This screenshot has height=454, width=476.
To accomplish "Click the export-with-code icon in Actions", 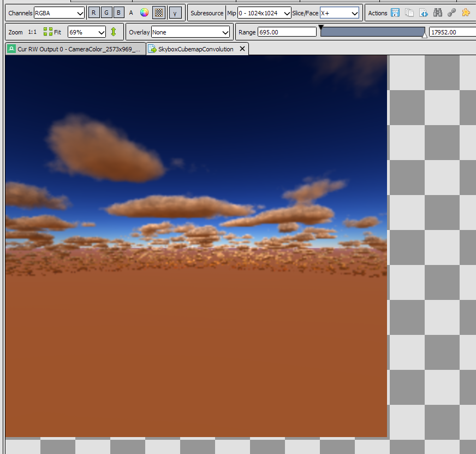I will coord(424,12).
